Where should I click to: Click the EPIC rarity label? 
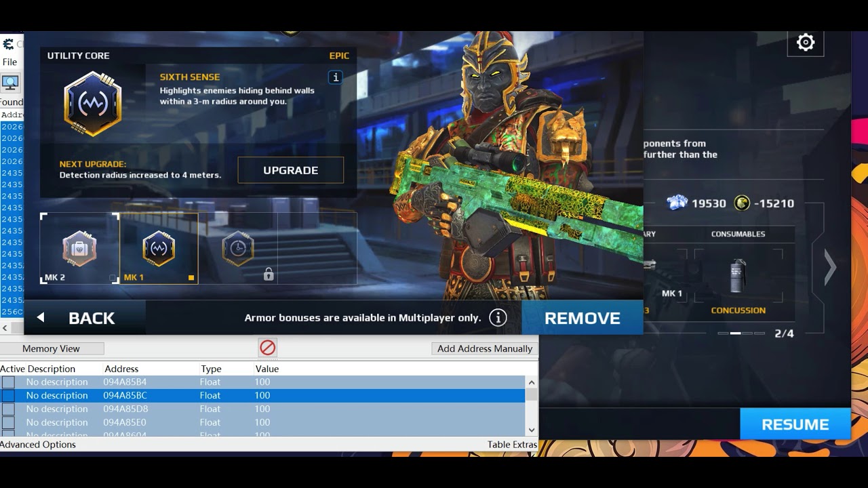point(339,56)
